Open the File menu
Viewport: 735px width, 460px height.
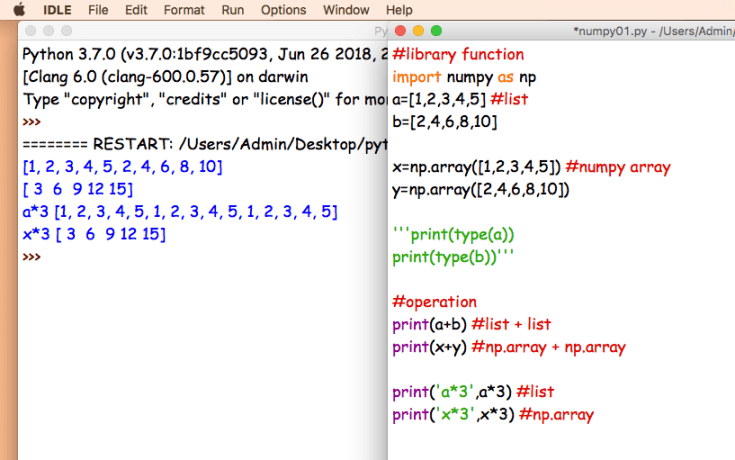98,10
